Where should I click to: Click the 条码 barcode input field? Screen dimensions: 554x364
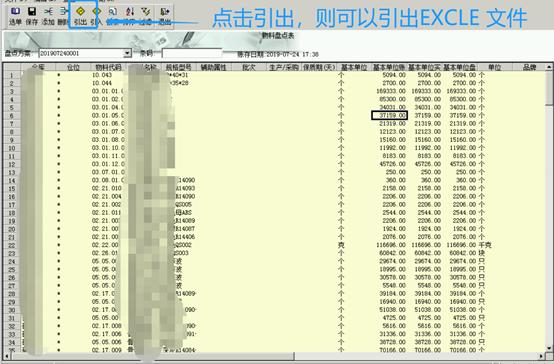[192, 53]
